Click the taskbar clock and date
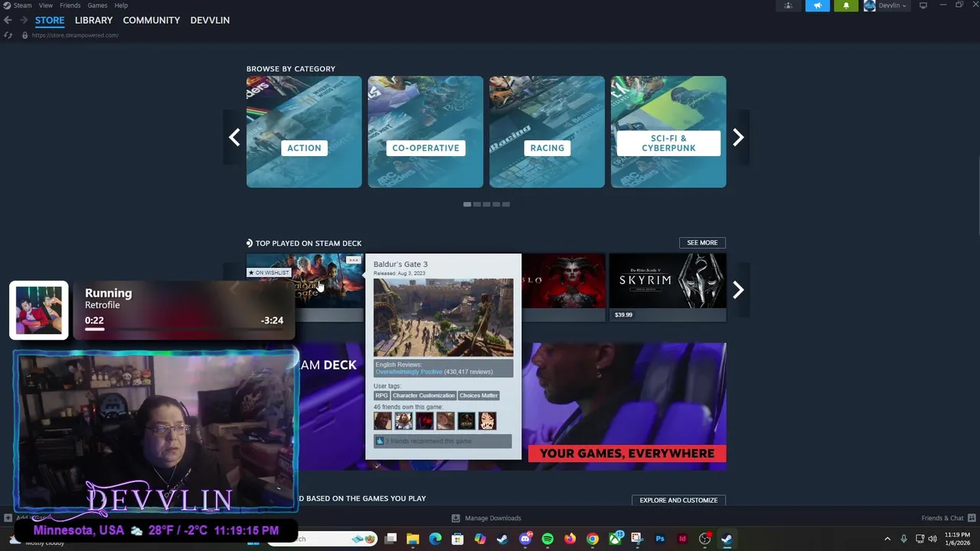 tap(957, 539)
